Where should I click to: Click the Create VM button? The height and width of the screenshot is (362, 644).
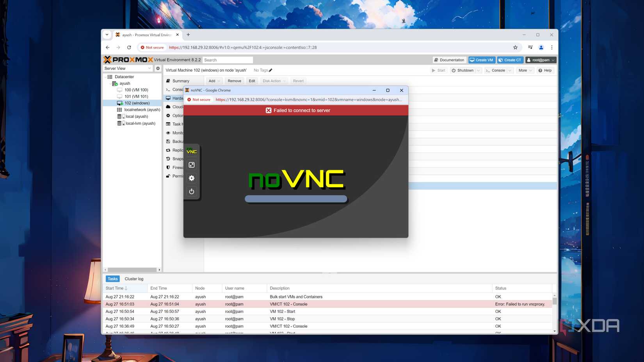[481, 60]
